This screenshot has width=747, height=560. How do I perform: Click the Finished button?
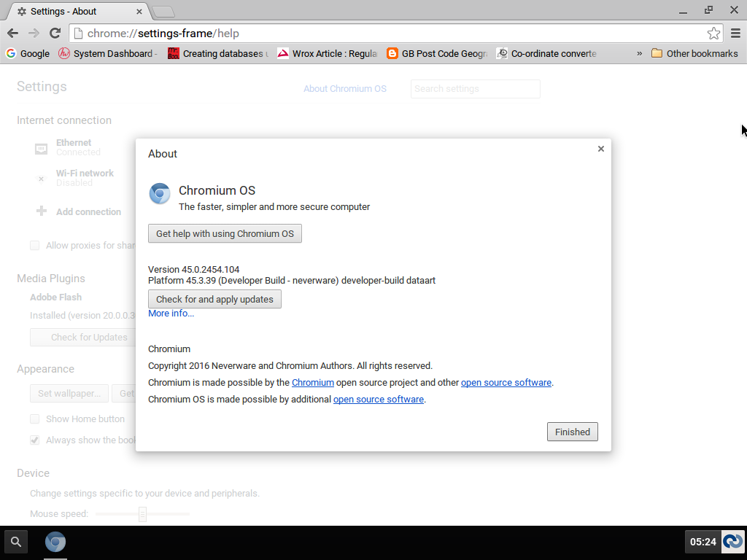[x=572, y=432]
